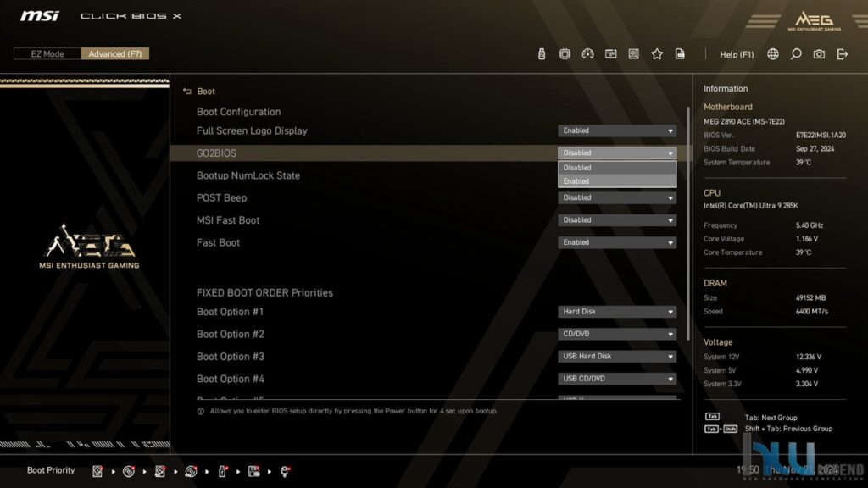Viewport: 868px width, 488px height.
Task: Click BIOS version E7E22IMSI.1A20 value
Action: coord(821,135)
